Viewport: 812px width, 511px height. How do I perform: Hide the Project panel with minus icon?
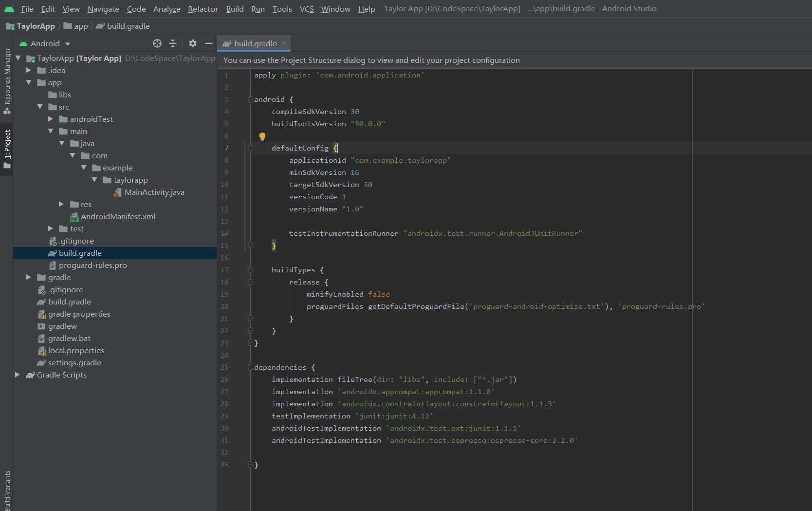(x=209, y=43)
